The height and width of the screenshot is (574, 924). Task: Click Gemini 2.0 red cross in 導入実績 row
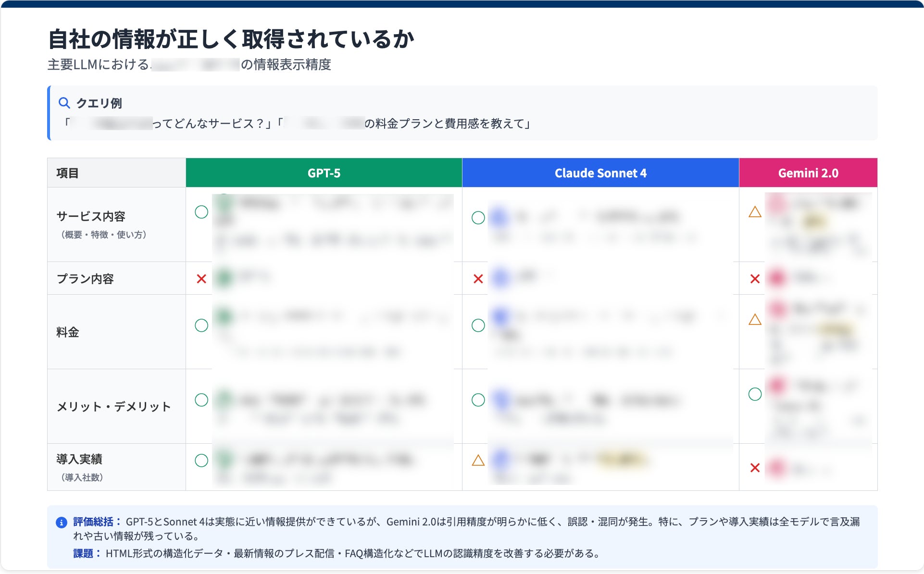point(755,468)
